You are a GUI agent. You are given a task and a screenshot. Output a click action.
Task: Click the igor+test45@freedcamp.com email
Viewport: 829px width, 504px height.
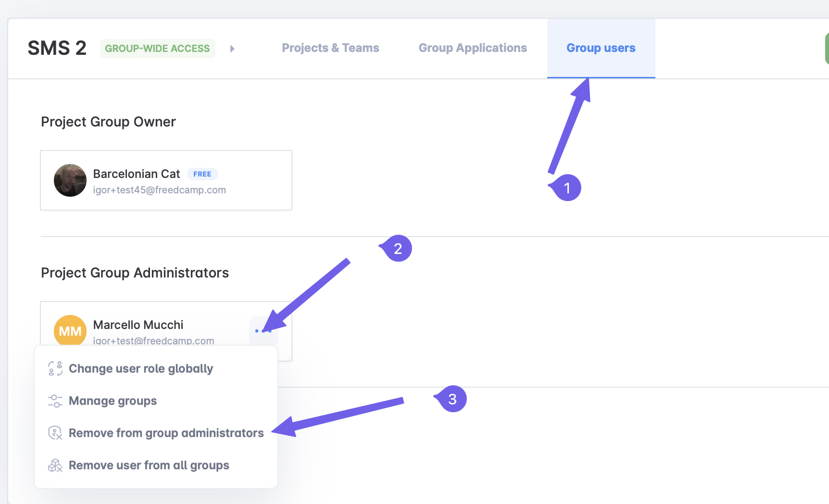[x=159, y=190]
